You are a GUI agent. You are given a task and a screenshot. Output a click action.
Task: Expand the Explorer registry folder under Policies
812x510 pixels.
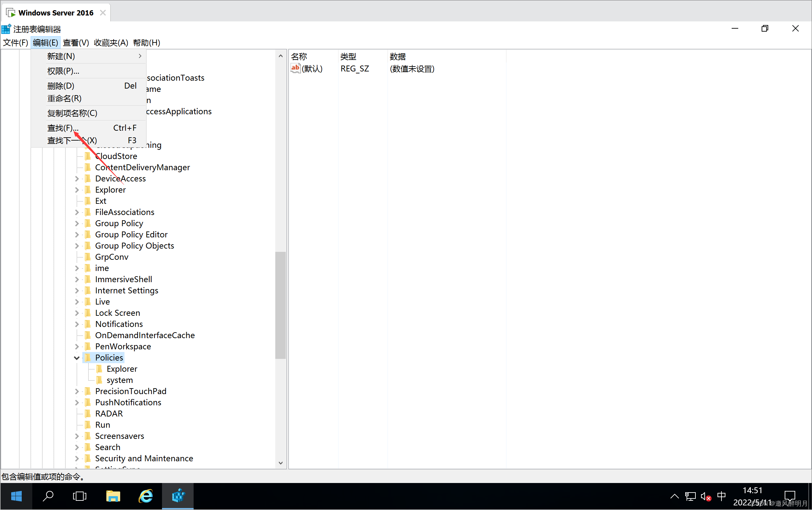click(x=122, y=368)
